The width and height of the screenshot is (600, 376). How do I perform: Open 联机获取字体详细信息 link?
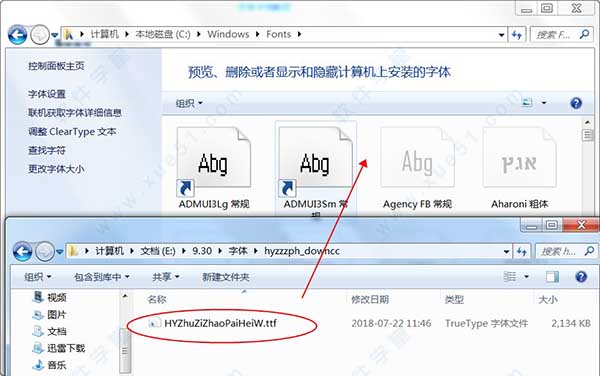(x=75, y=112)
